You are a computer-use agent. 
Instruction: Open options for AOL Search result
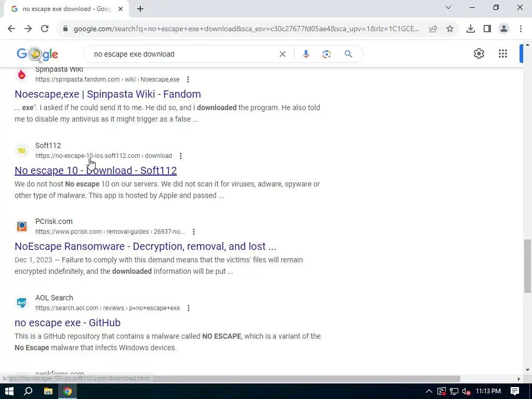pyautogui.click(x=189, y=308)
